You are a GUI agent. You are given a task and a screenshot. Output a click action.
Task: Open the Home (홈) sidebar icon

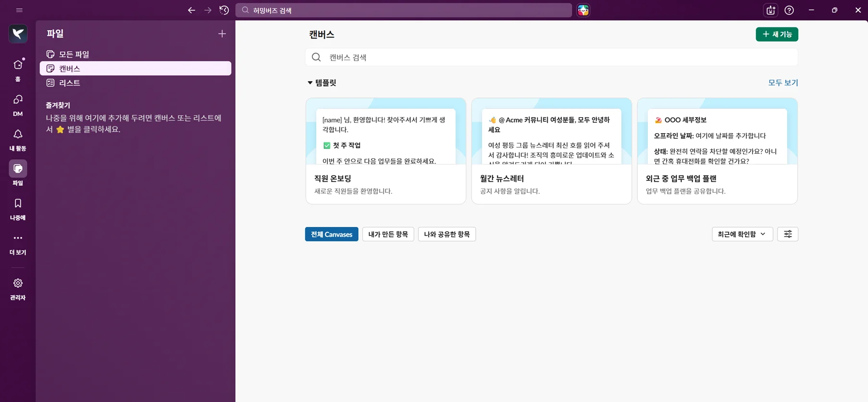click(x=18, y=64)
